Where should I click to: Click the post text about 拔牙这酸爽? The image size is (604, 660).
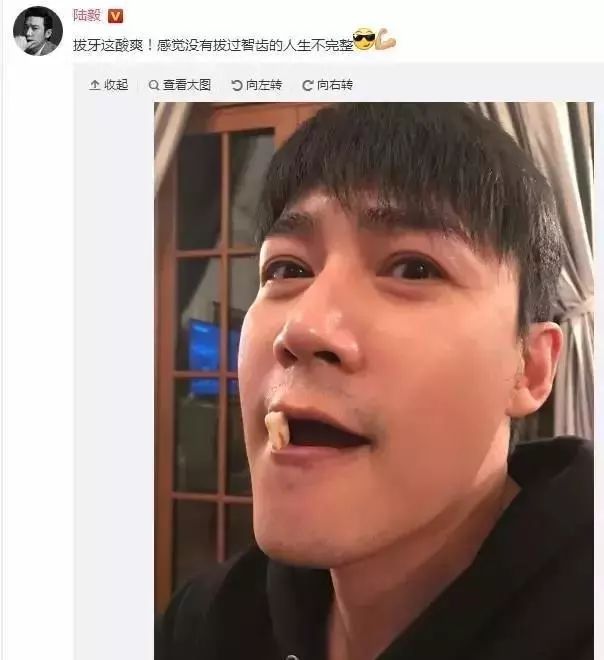point(213,44)
